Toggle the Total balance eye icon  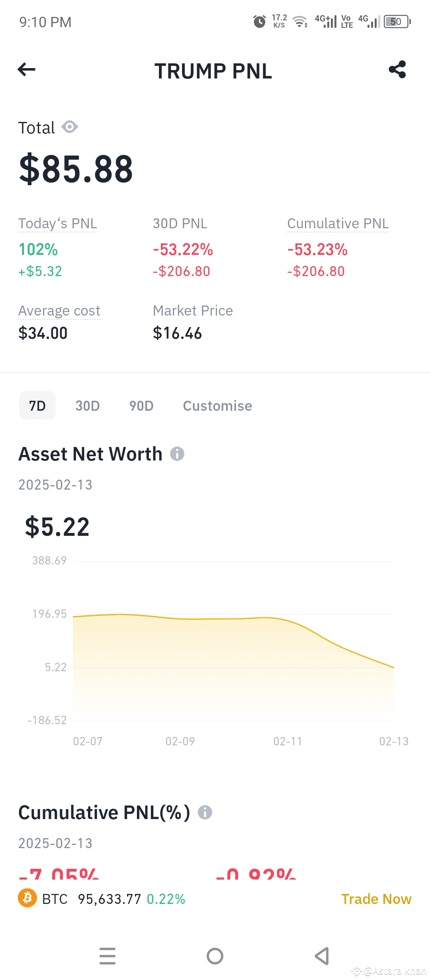pos(70,127)
